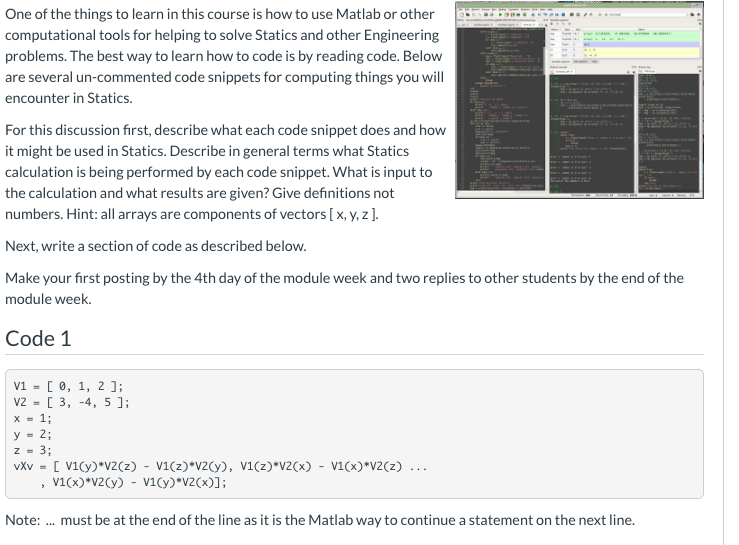Click the "Code 1" section heading

[38, 339]
